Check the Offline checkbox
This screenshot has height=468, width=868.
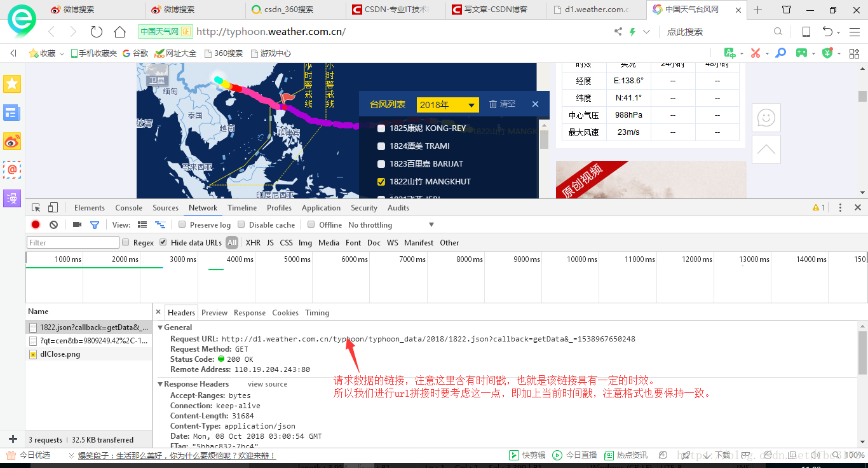(x=311, y=224)
